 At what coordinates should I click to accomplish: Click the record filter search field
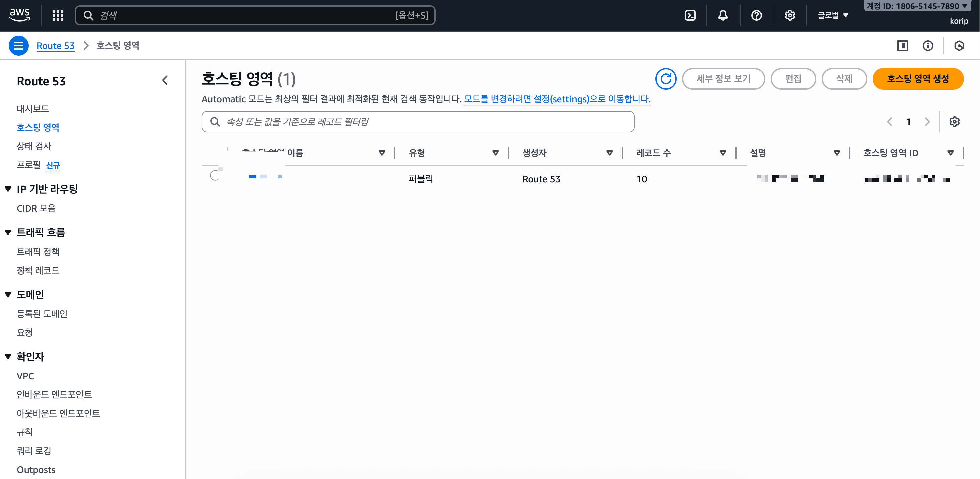pos(419,122)
